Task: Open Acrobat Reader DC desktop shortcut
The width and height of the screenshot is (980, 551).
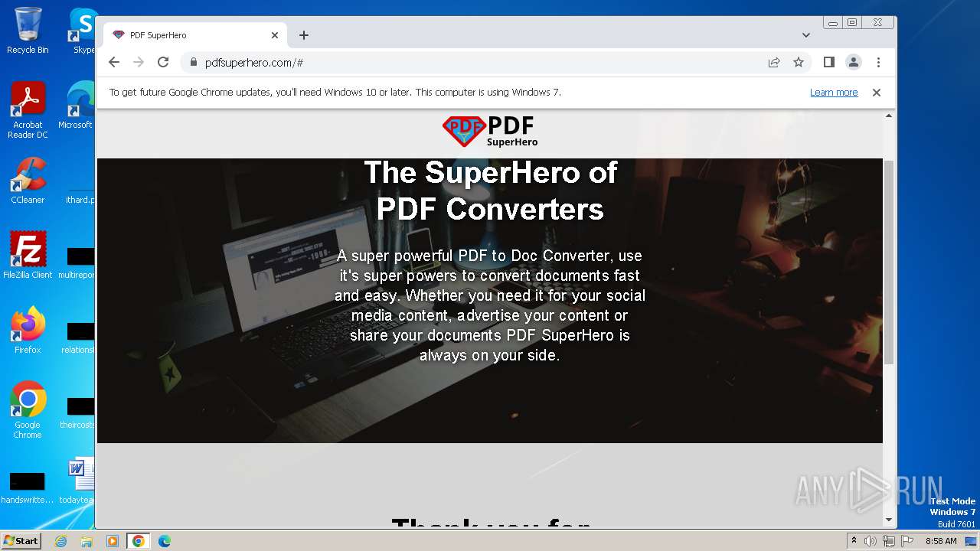Action: 28,110
